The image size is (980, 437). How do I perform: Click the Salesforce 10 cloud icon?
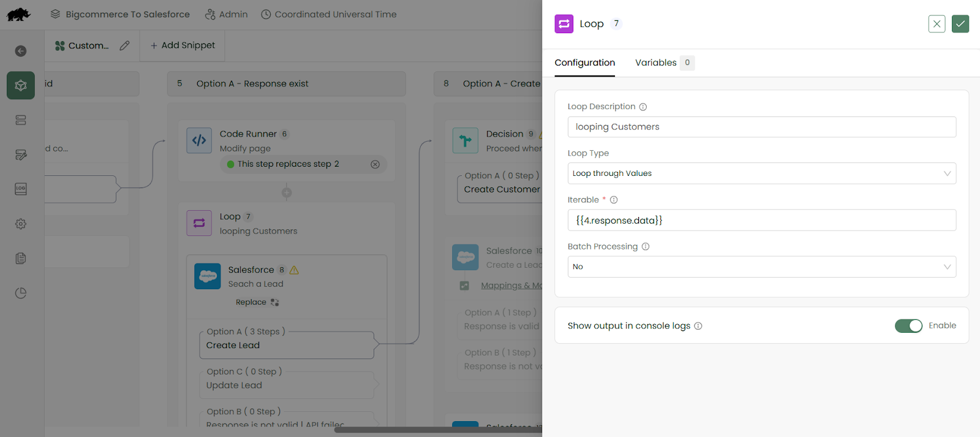tap(466, 257)
